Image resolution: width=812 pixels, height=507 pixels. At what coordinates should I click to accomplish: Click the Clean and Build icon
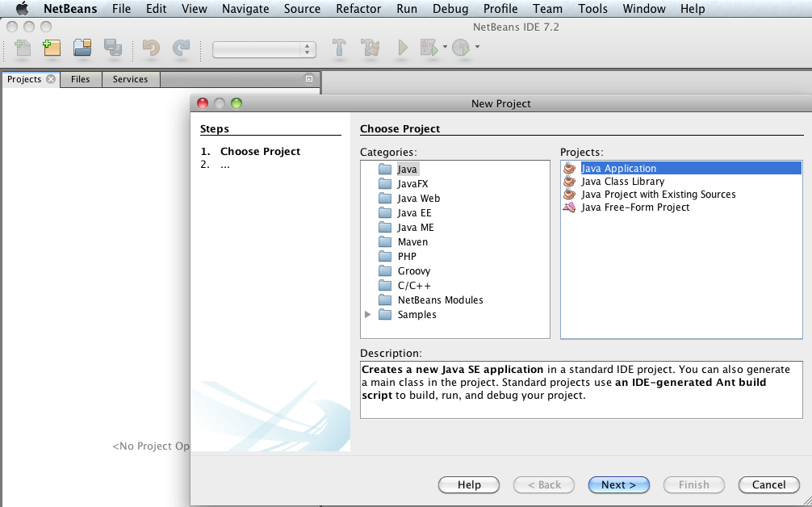pyautogui.click(x=370, y=48)
